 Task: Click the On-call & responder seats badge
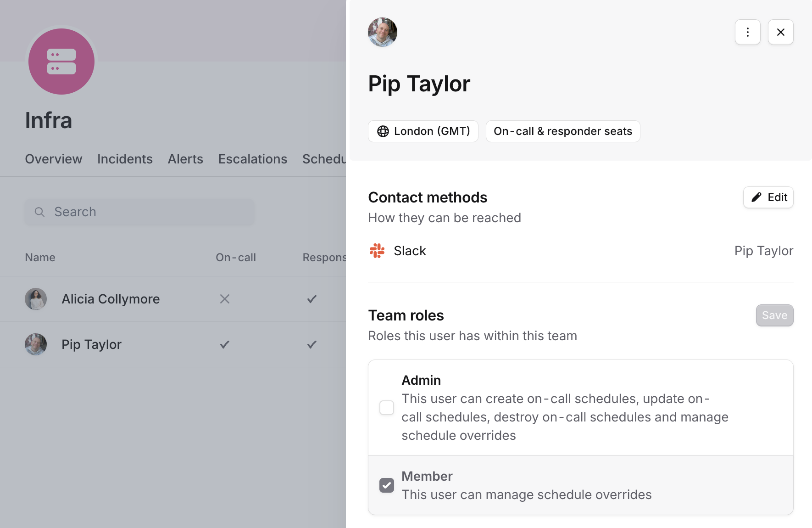pos(562,131)
